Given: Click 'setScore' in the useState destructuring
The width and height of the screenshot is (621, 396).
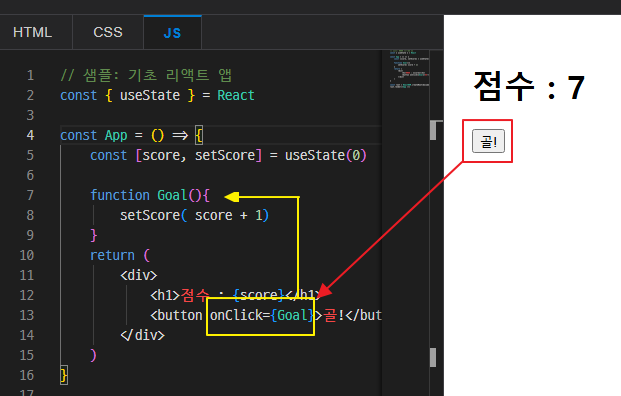Looking at the screenshot, I should click(x=225, y=155).
